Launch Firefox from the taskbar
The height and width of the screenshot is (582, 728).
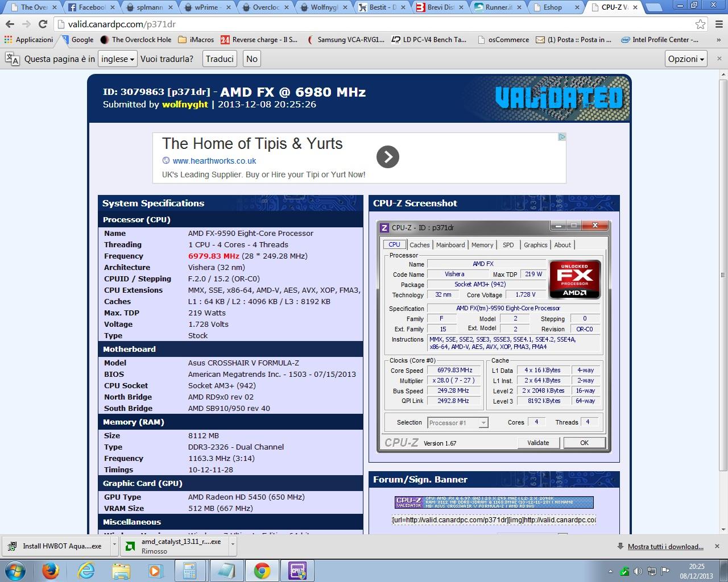point(51,571)
